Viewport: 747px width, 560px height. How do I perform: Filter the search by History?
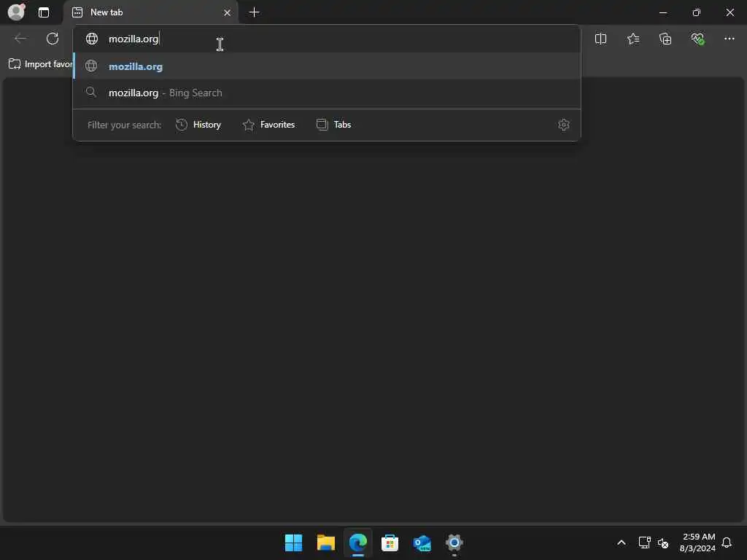coord(198,125)
